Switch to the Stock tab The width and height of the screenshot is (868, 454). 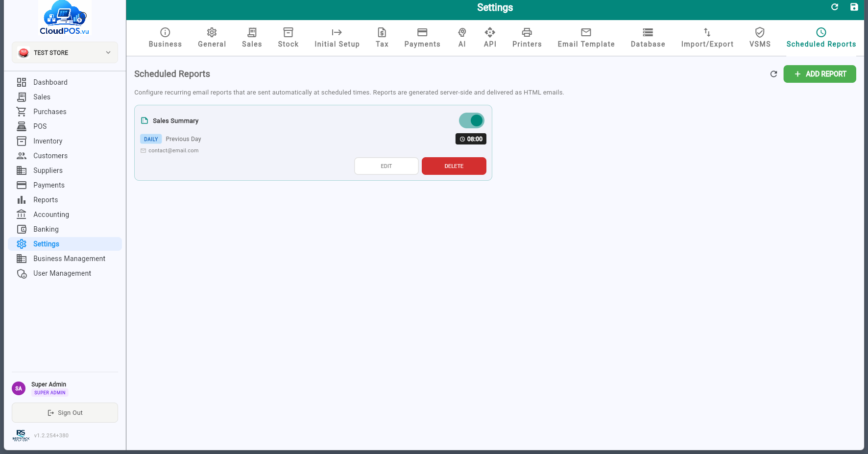pos(288,38)
